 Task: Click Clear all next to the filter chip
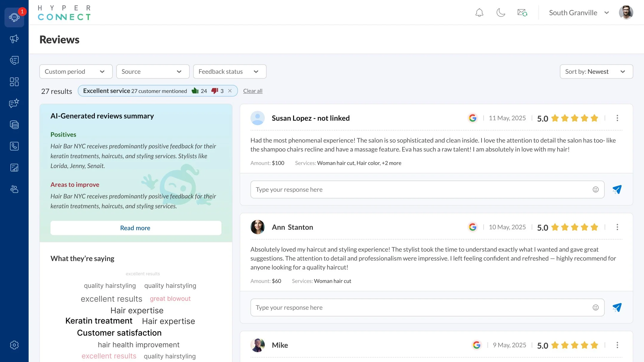coord(253,91)
